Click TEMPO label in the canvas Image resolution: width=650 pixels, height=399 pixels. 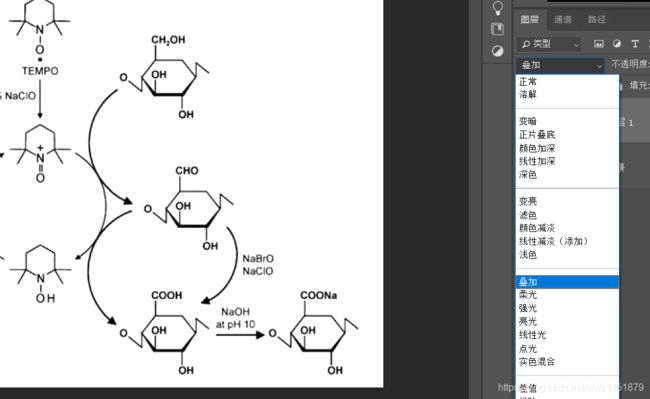(40, 71)
